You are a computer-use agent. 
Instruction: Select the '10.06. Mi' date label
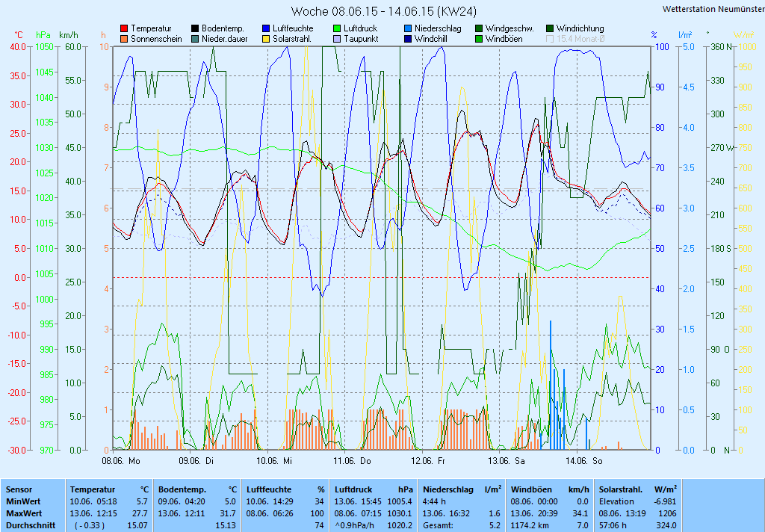point(274,461)
